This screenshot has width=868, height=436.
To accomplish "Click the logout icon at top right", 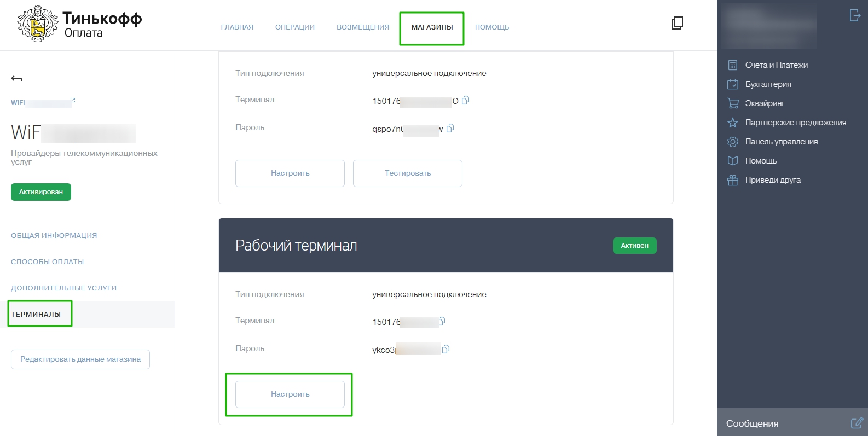I will click(854, 15).
